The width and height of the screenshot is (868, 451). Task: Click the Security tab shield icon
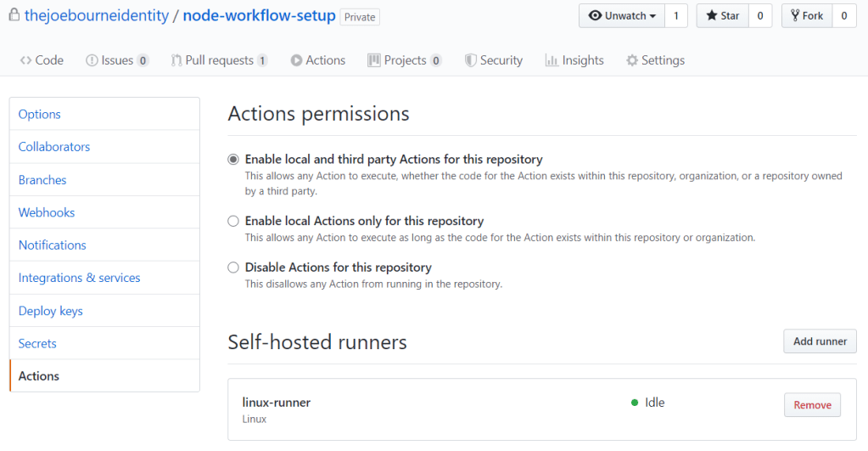(471, 60)
